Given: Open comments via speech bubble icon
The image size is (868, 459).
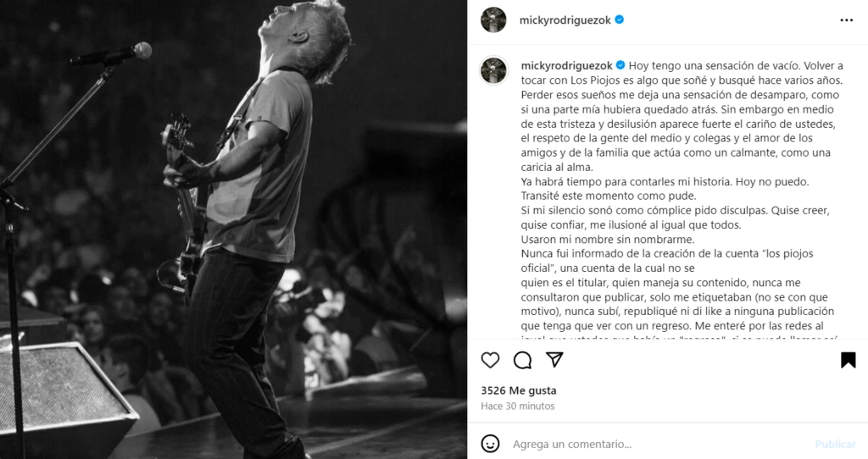Looking at the screenshot, I should pos(522,360).
